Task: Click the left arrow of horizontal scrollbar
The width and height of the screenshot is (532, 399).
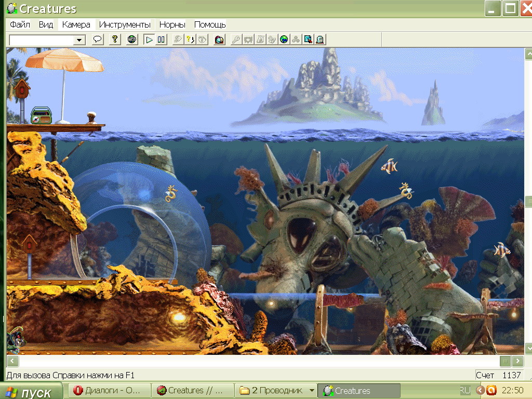Action: coord(12,361)
